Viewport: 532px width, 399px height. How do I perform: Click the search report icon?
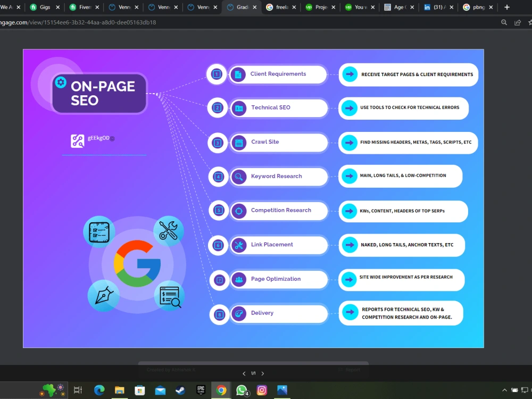pyautogui.click(x=170, y=296)
